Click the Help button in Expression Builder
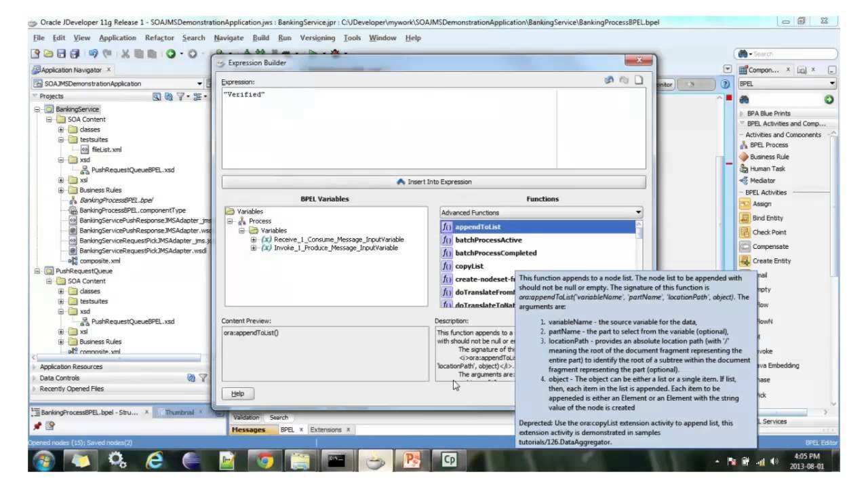868x487 pixels. point(237,393)
